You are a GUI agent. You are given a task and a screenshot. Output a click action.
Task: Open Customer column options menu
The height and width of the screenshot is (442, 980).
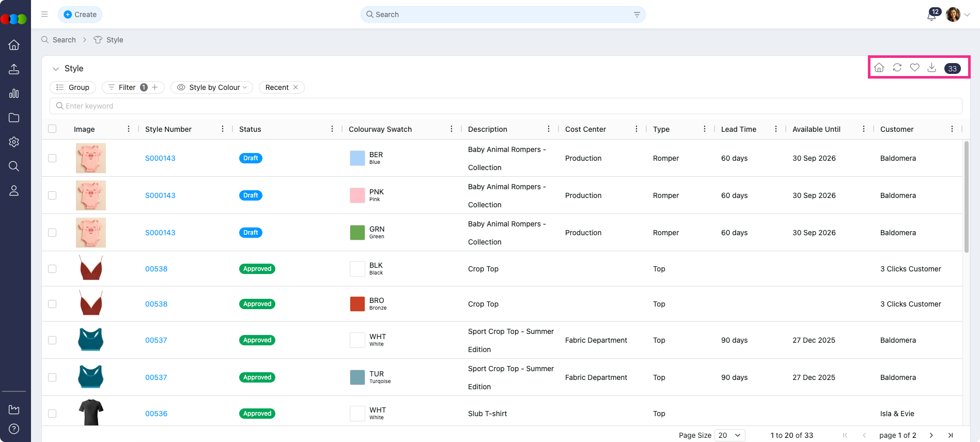click(x=952, y=129)
